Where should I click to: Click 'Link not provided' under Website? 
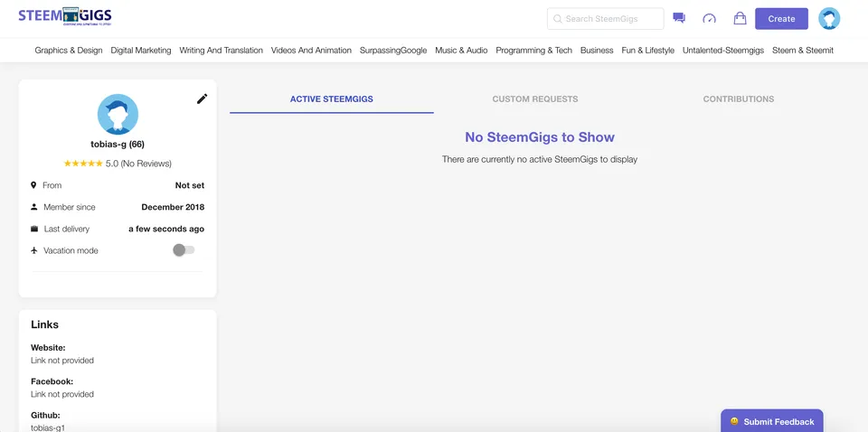tap(62, 361)
